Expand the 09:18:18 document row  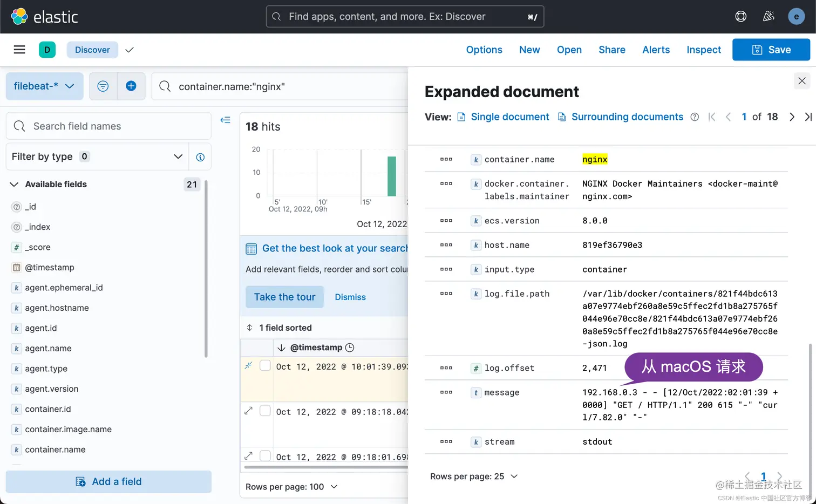pos(249,411)
